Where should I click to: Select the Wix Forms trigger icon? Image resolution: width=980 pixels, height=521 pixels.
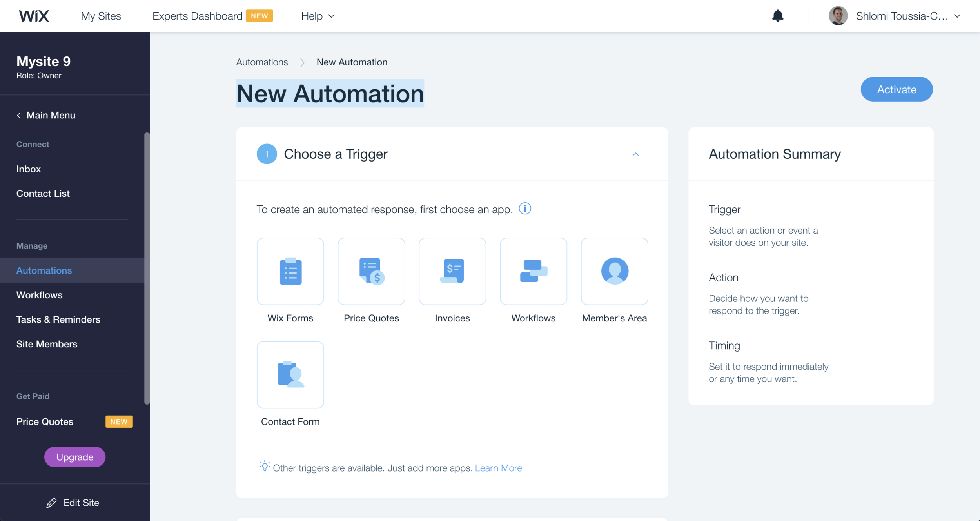coord(290,271)
